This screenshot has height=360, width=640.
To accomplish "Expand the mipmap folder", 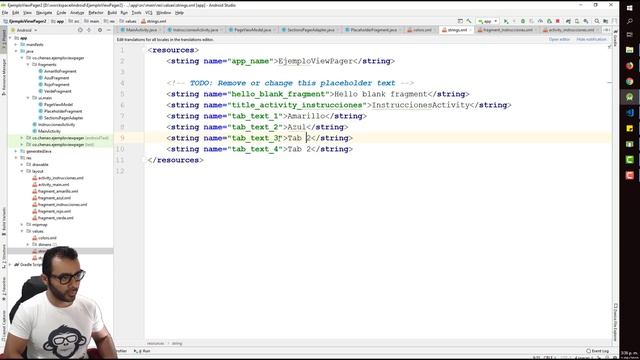I will pos(22,224).
